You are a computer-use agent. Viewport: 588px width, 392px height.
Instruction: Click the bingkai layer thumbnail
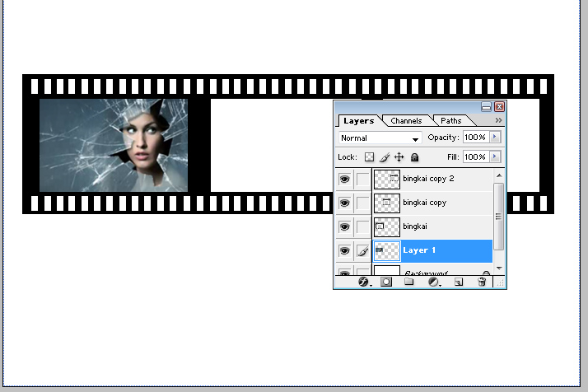point(387,227)
